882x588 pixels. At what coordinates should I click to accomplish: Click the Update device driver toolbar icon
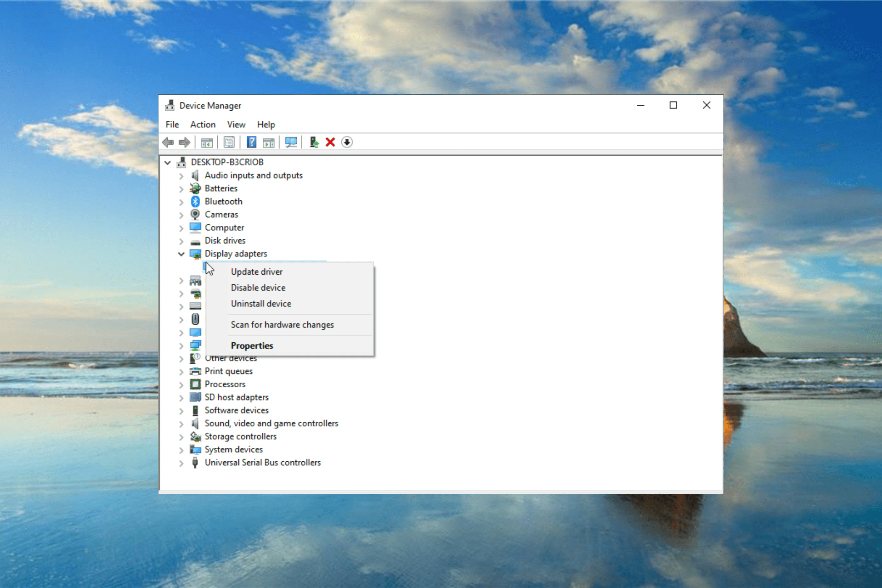point(314,142)
